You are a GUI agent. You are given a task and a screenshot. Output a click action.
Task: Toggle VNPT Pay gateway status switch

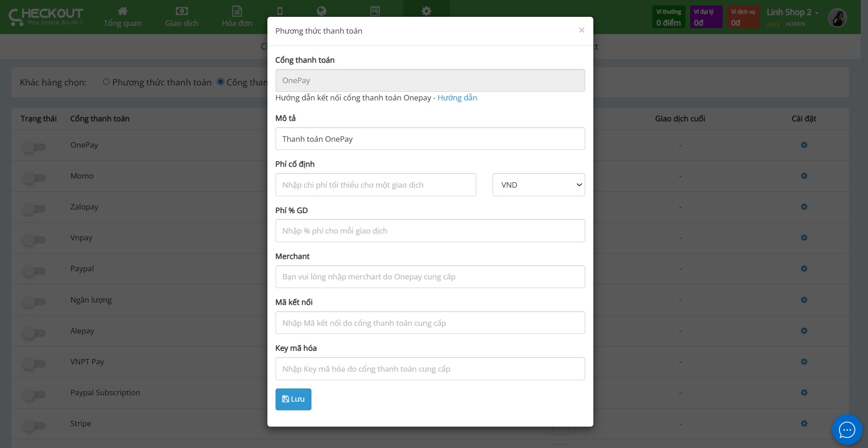(x=35, y=363)
